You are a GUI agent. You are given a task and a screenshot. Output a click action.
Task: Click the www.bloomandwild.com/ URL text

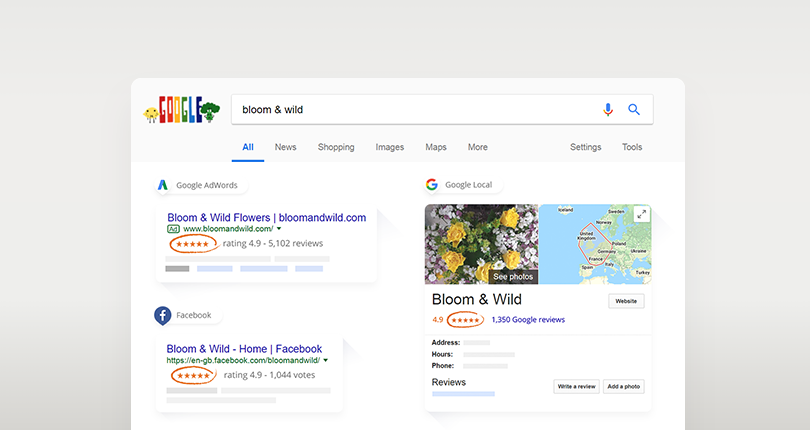coord(228,229)
